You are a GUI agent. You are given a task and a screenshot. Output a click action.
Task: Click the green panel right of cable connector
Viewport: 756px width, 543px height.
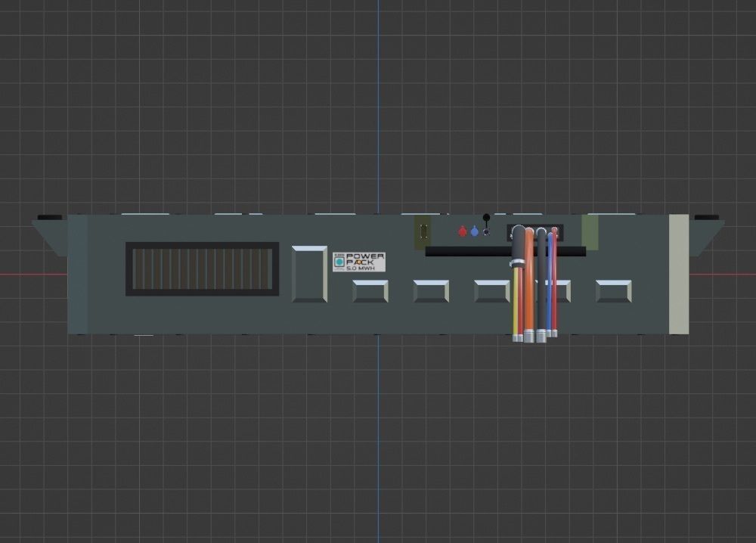pyautogui.click(x=590, y=232)
